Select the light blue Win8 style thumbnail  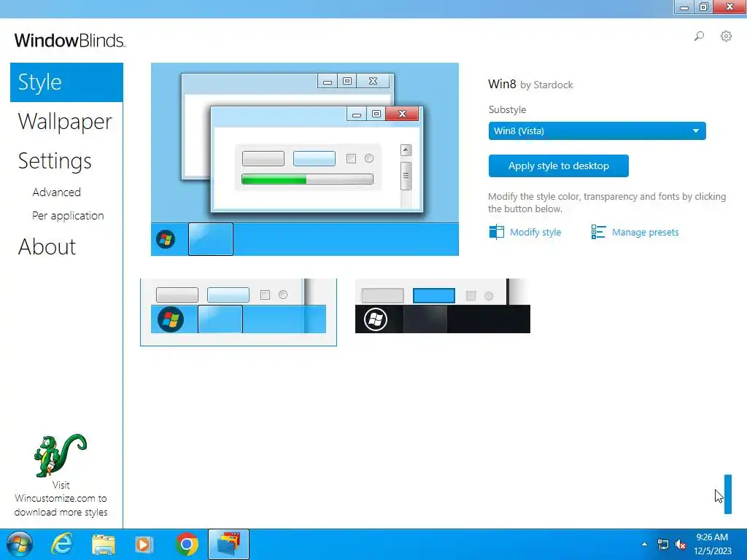pos(239,312)
